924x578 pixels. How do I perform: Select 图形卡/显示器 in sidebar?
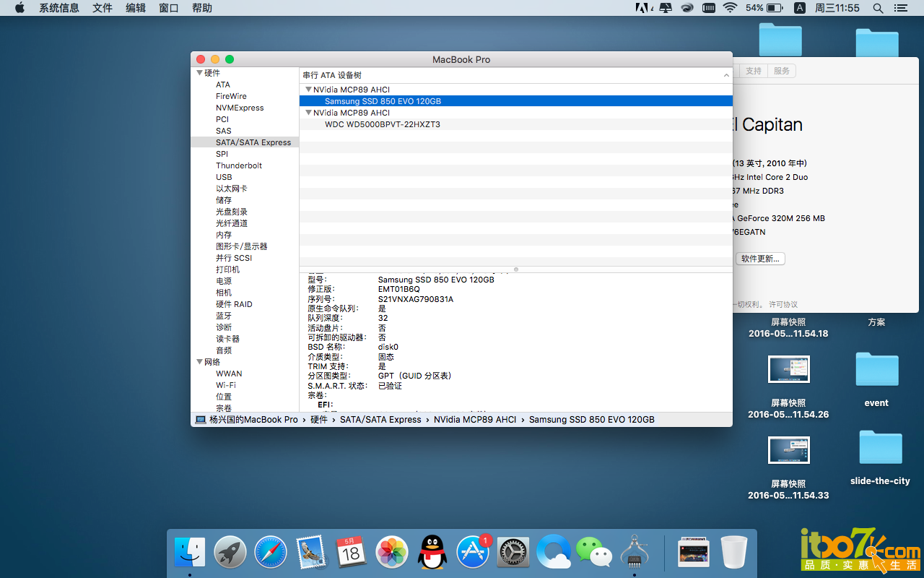click(x=241, y=246)
